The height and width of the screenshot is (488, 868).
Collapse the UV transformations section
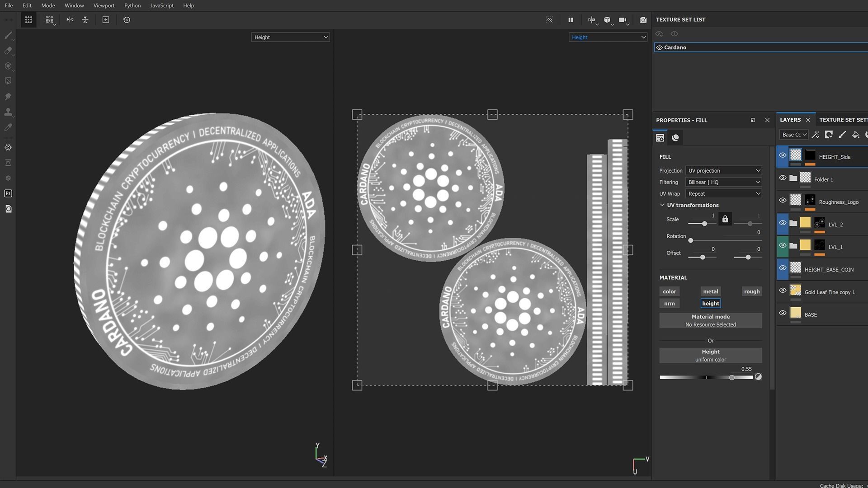pos(662,205)
